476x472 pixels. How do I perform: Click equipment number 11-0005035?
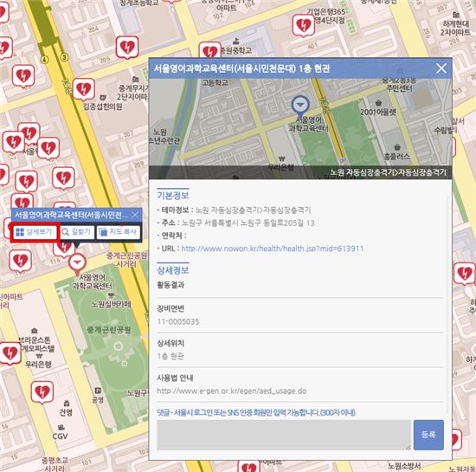point(178,321)
